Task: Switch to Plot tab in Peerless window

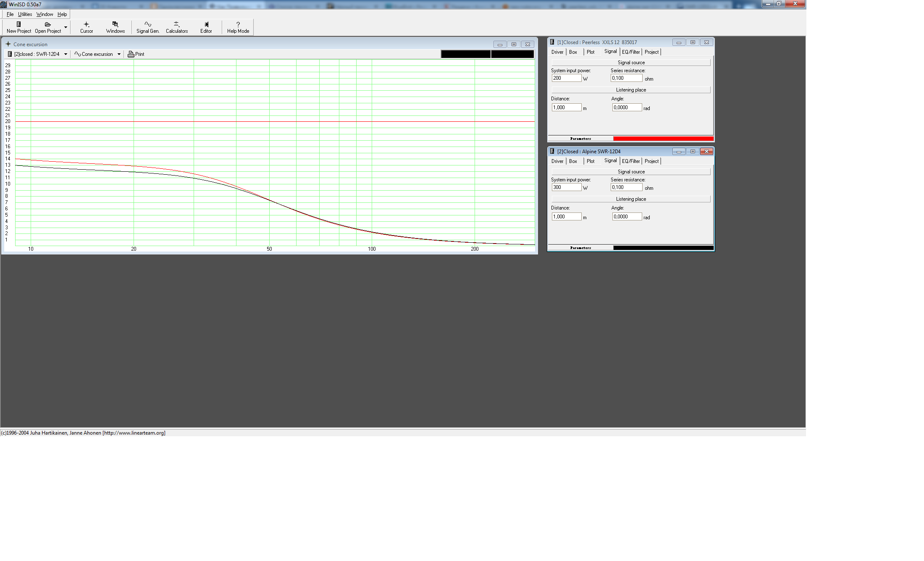Action: [x=591, y=52]
